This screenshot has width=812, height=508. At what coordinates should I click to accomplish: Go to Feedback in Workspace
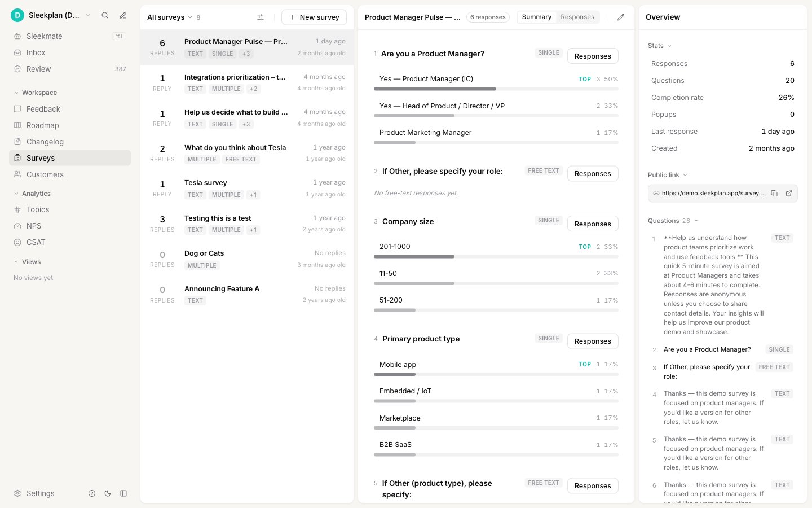[x=70, y=109]
